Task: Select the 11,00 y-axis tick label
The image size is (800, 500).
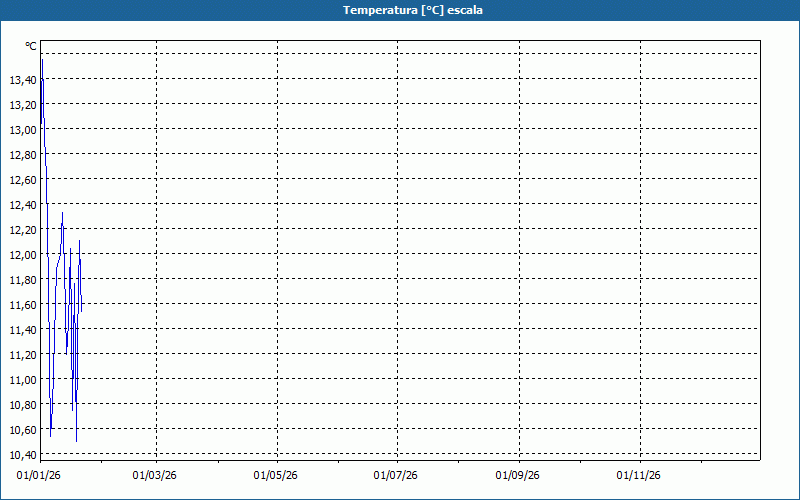Action: point(23,380)
